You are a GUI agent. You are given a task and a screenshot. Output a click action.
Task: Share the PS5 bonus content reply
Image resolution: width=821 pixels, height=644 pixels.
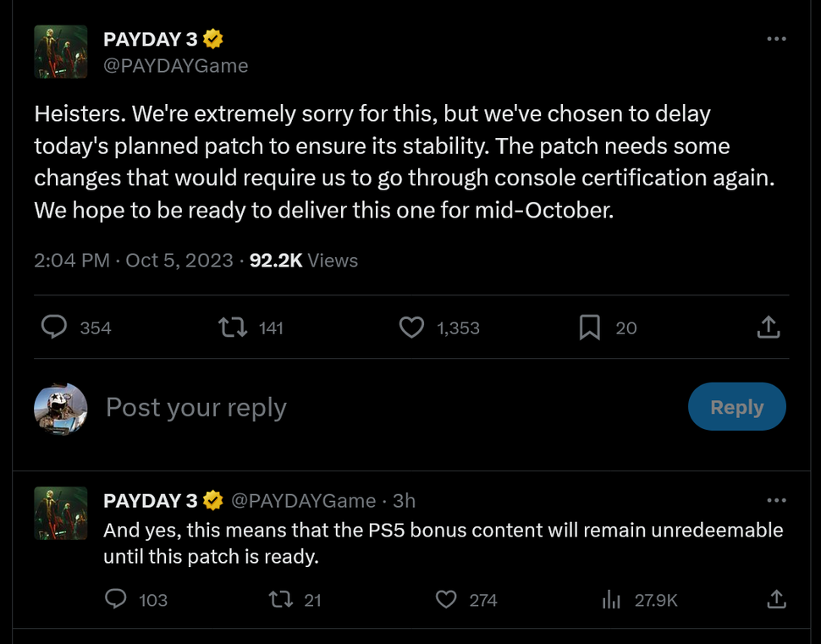click(776, 600)
